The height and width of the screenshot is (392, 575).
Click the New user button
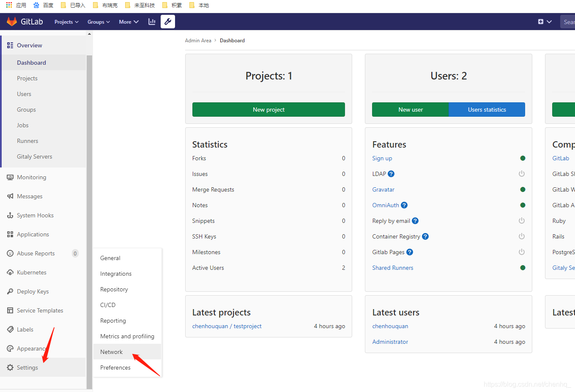(x=411, y=110)
